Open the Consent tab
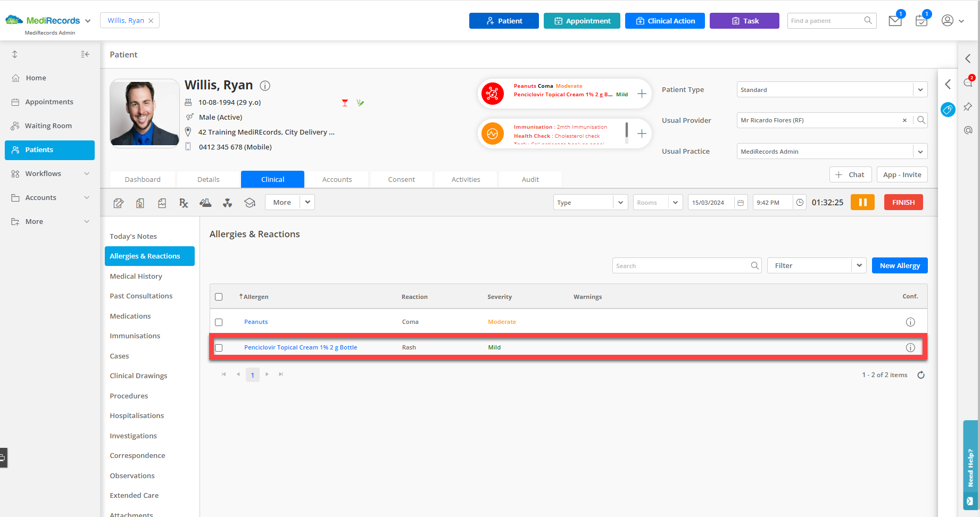 coord(401,179)
